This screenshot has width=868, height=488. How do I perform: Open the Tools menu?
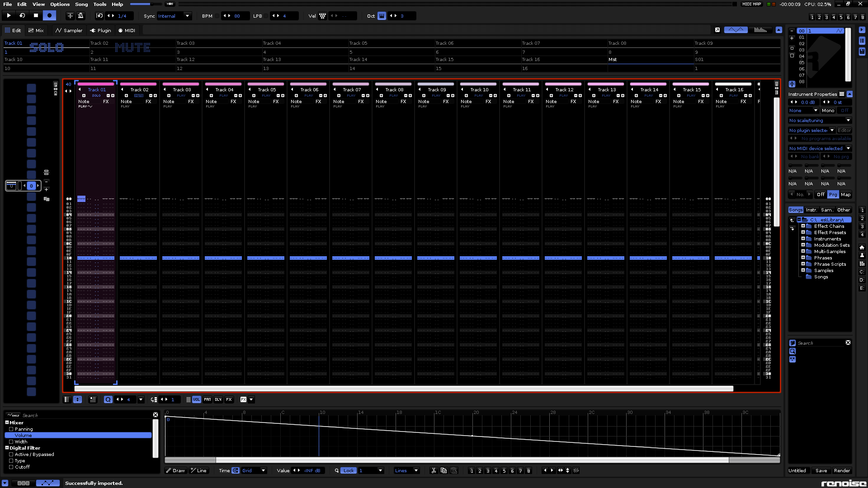99,4
